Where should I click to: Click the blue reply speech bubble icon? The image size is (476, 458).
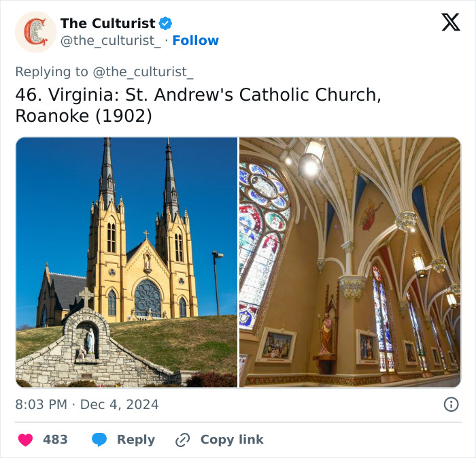tap(100, 440)
